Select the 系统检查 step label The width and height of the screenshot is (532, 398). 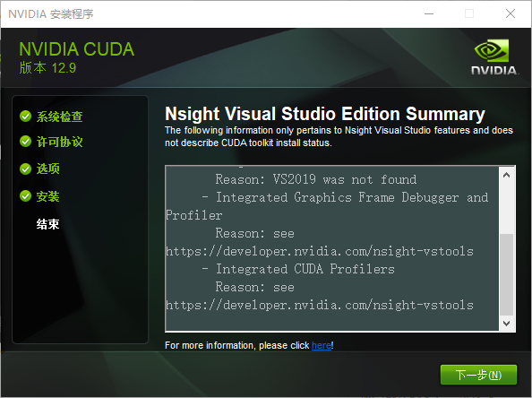(60, 117)
